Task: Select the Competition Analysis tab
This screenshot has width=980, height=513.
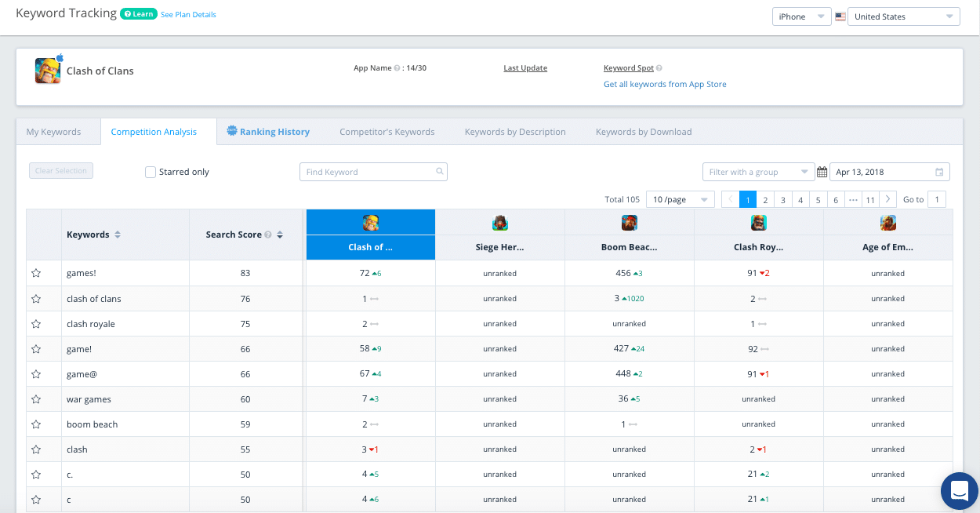Action: coord(154,132)
